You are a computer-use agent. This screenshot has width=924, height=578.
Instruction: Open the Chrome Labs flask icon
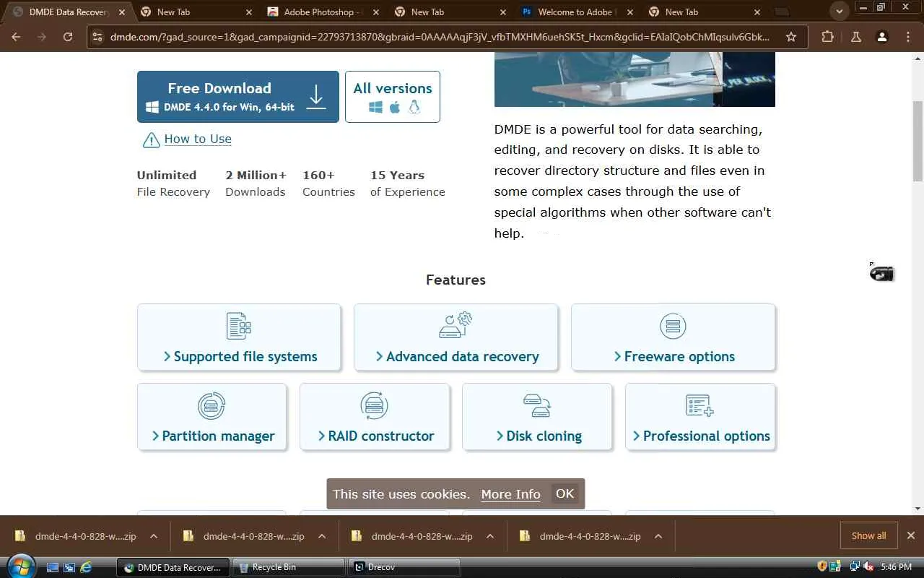tap(856, 37)
